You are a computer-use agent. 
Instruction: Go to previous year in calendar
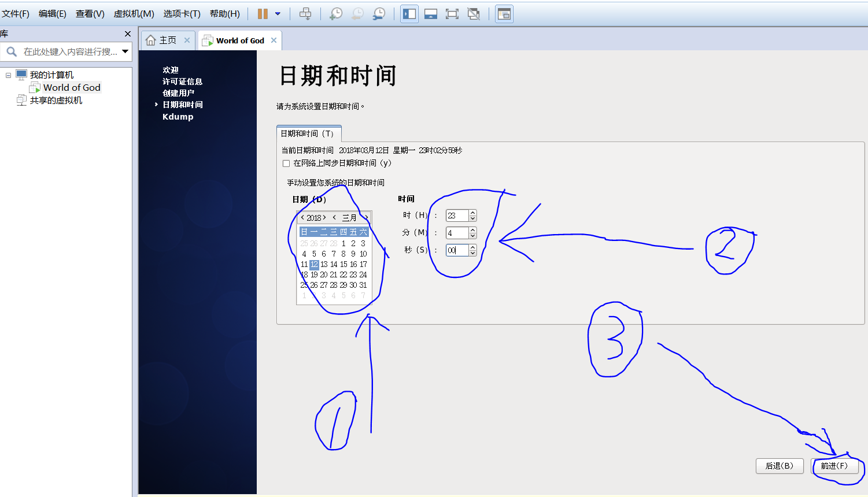click(302, 218)
